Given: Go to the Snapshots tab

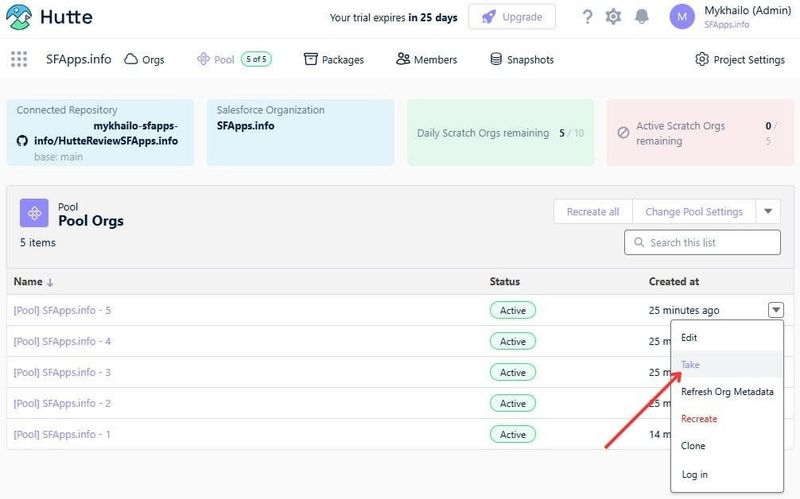Looking at the screenshot, I should point(521,60).
